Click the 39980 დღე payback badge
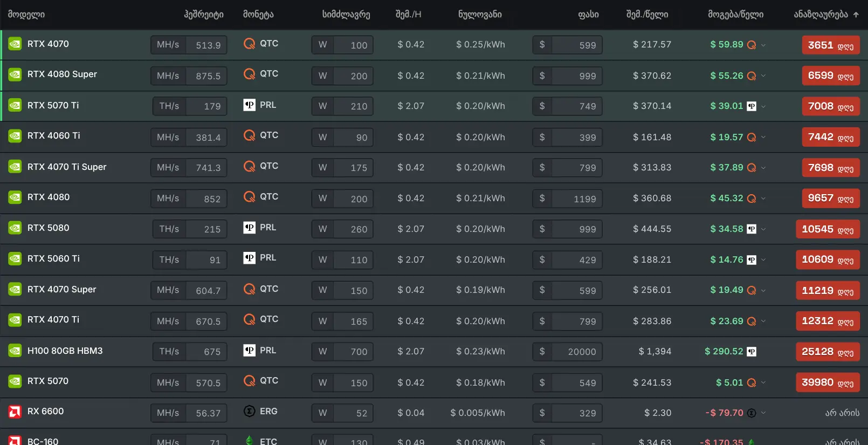Image resolution: width=868 pixels, height=445 pixels. (828, 382)
